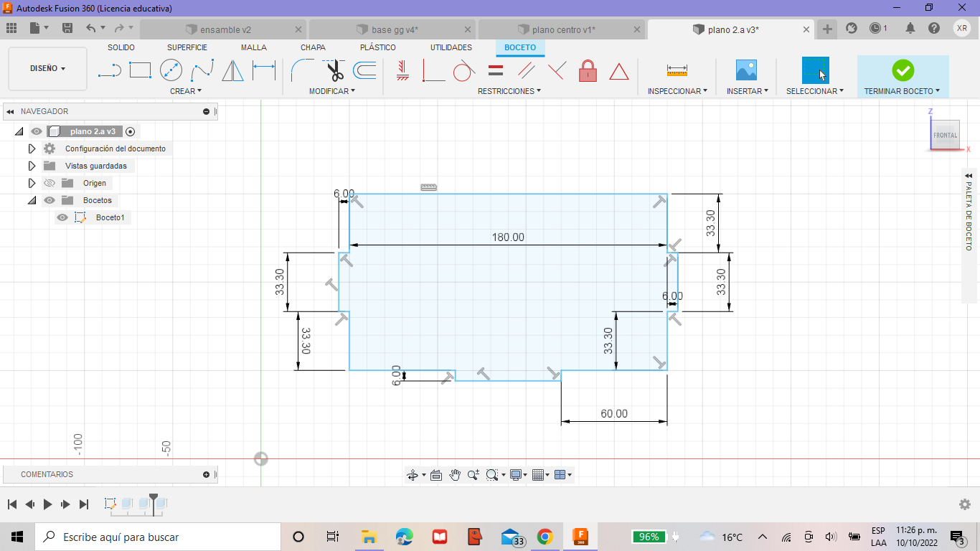Select the Line sketch tool
Screen dimensions: 980x551
click(109, 71)
